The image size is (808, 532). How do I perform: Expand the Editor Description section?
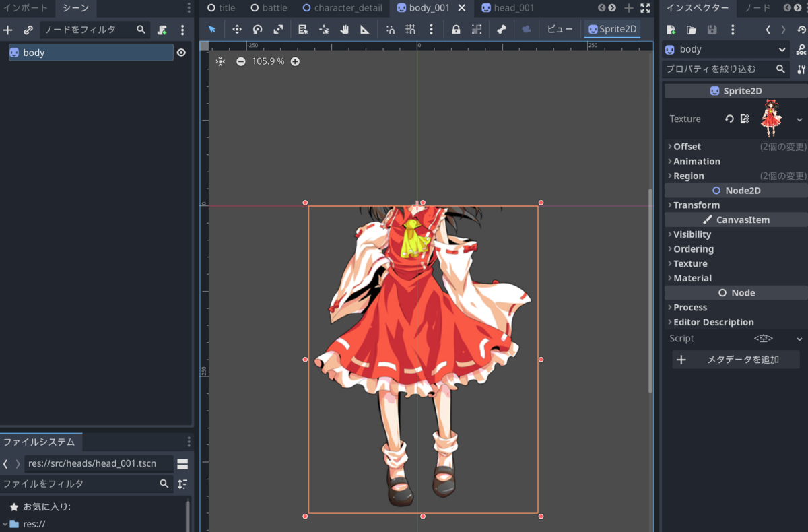(x=735, y=322)
